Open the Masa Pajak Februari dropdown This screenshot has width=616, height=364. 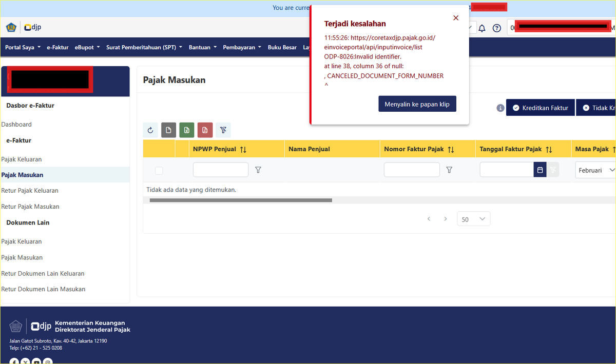pos(595,170)
